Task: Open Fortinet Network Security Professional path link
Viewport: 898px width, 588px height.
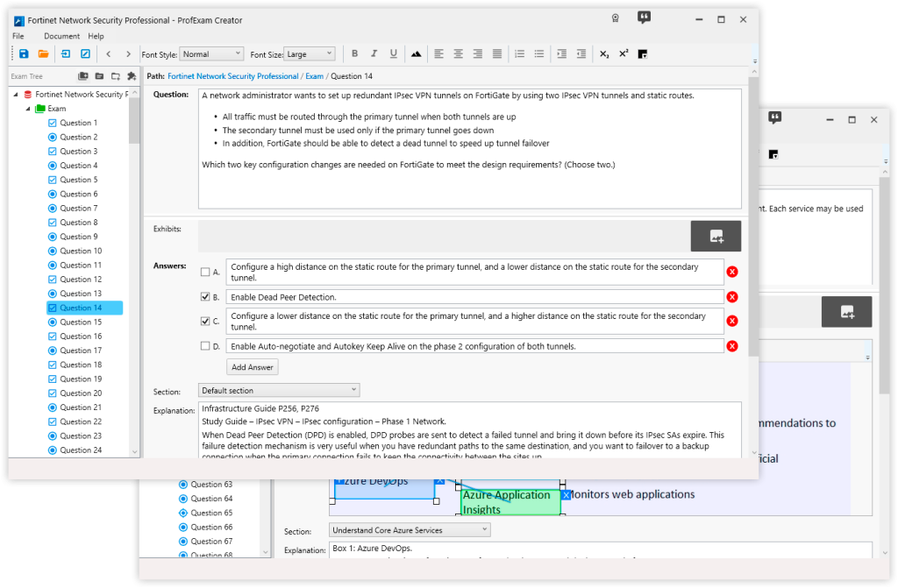Action: [x=233, y=76]
